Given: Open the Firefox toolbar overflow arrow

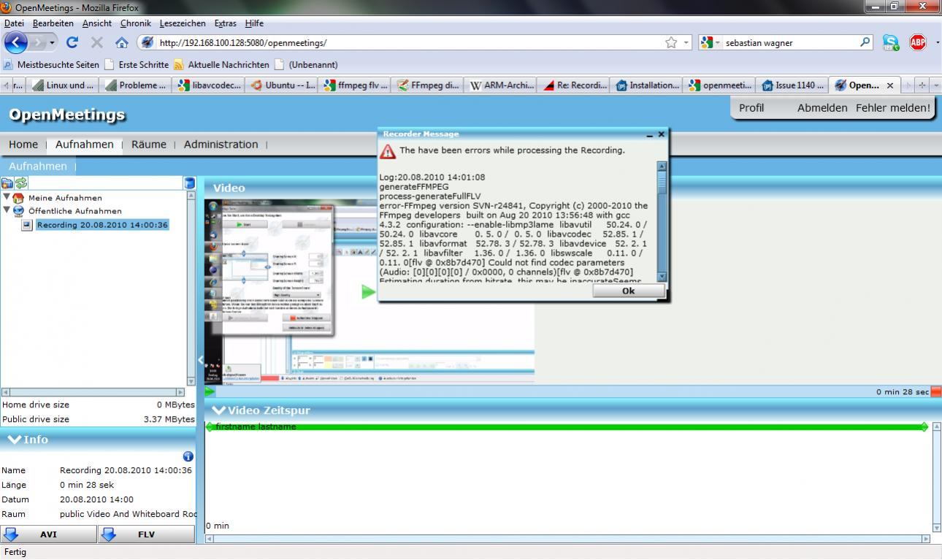Looking at the screenshot, I should 938,42.
